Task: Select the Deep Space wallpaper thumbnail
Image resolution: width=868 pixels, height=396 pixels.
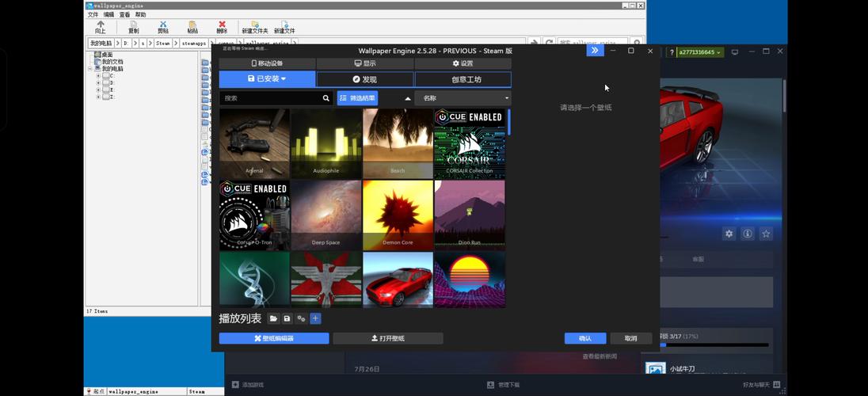Action: click(326, 215)
